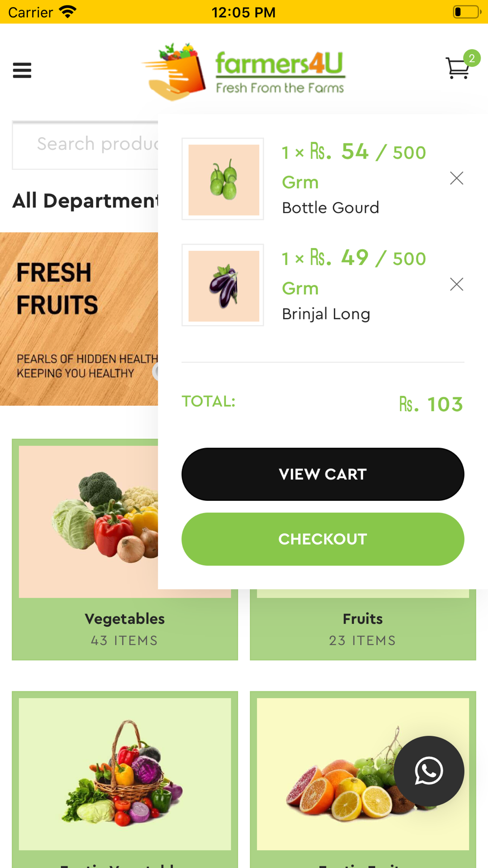Proceed to Checkout
The width and height of the screenshot is (488, 868).
pyautogui.click(x=323, y=539)
